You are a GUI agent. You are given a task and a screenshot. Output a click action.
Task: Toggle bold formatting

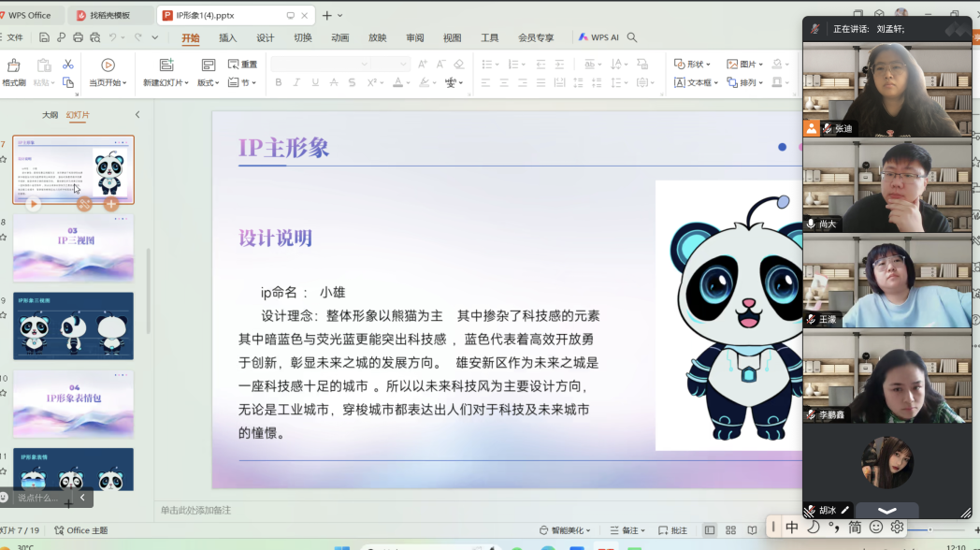[278, 83]
